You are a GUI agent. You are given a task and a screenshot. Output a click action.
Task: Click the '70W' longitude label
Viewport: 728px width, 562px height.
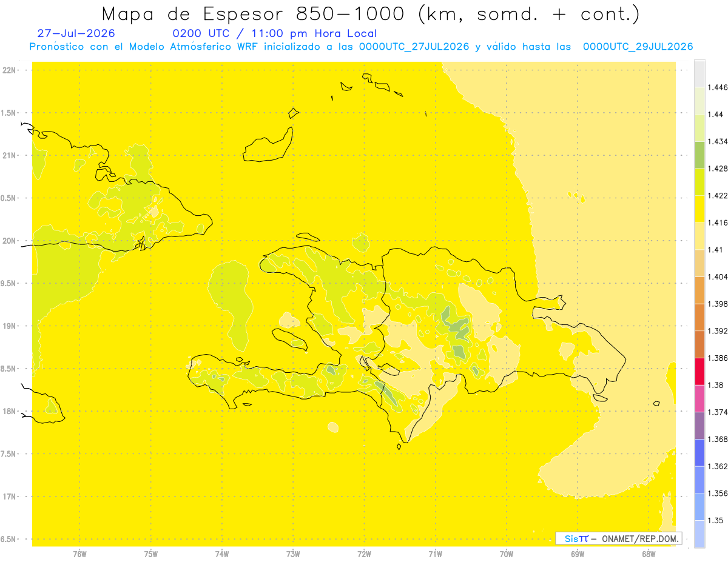pyautogui.click(x=507, y=554)
